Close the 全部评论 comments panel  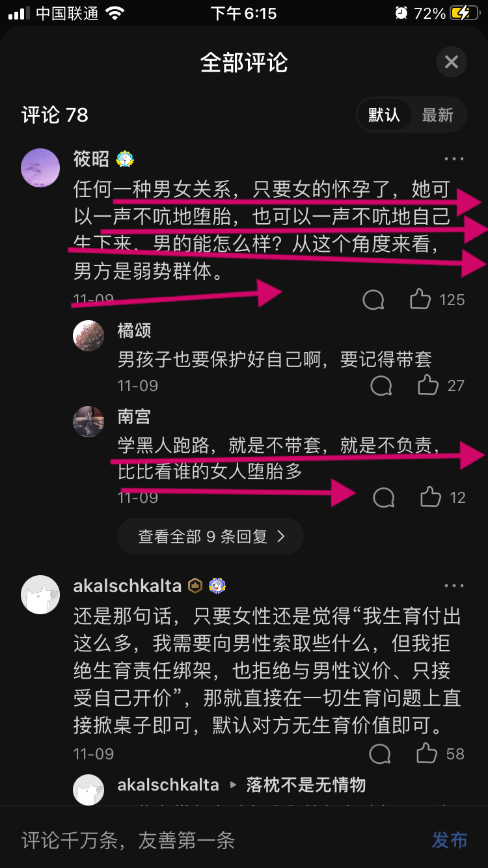click(x=451, y=62)
